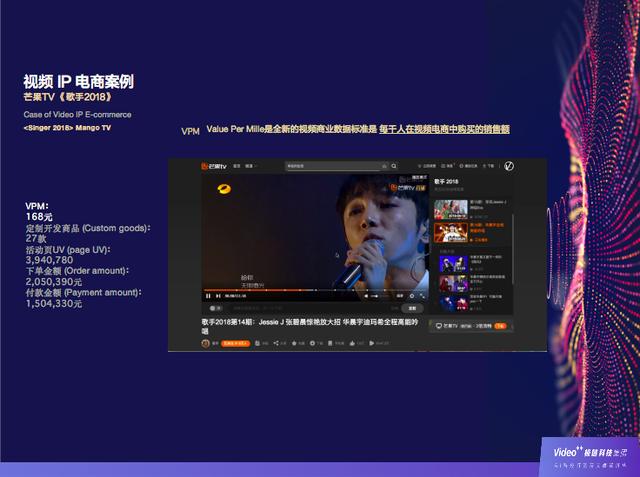Mute using the speaker volume icon
640x477 pixels.
pos(366,296)
